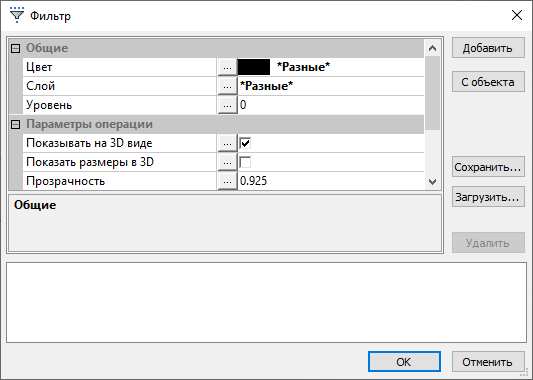Collapse the Общие section
Viewport: 533px width, 380px height.
pyautogui.click(x=15, y=48)
